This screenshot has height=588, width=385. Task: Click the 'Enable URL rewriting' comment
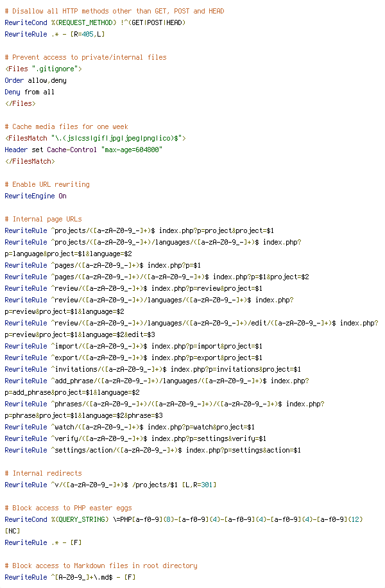(x=47, y=184)
